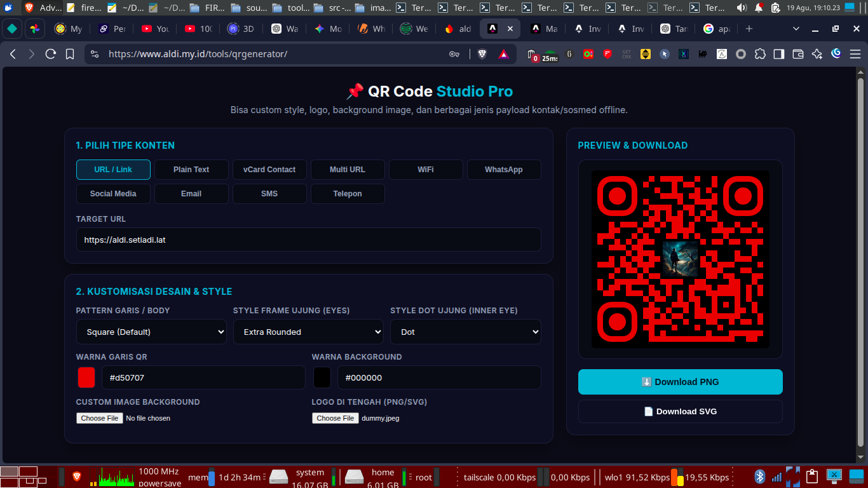Open the system volume speaker icon
Image resolution: width=868 pixels, height=488 pixels.
(742, 8)
